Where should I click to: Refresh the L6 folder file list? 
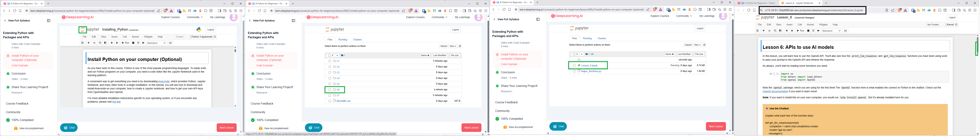click(705, 45)
